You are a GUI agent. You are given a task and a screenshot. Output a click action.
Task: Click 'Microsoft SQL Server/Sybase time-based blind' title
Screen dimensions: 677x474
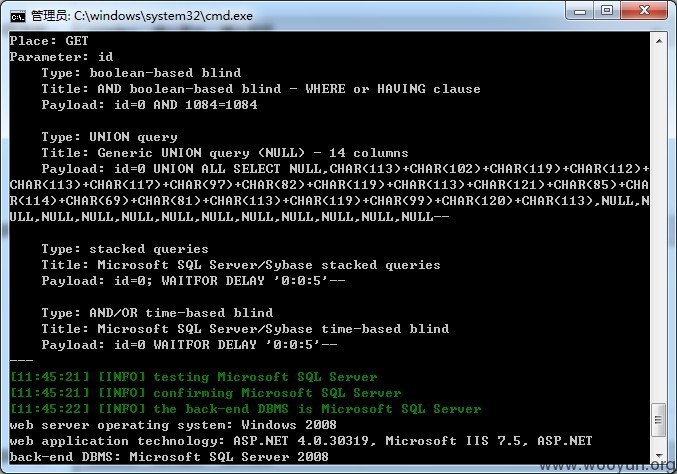pos(273,329)
